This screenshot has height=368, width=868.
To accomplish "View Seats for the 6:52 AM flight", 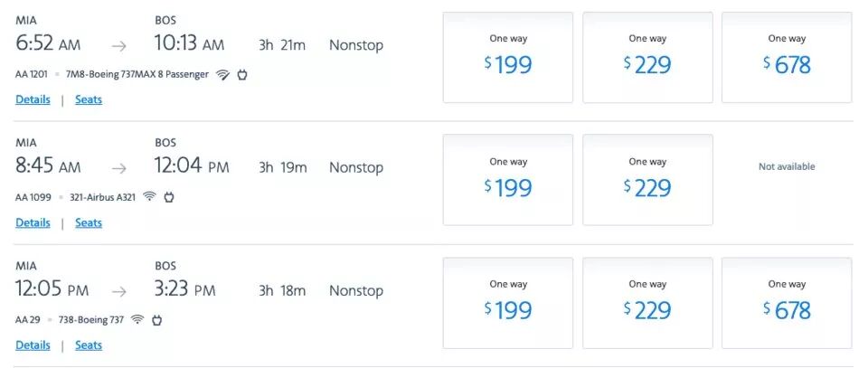I will [x=89, y=99].
